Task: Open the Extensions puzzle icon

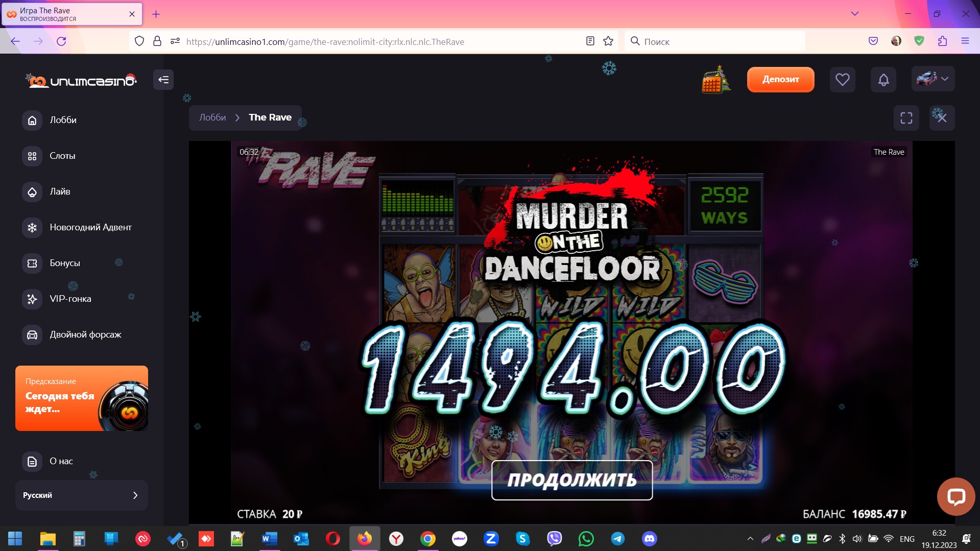Action: [942, 41]
